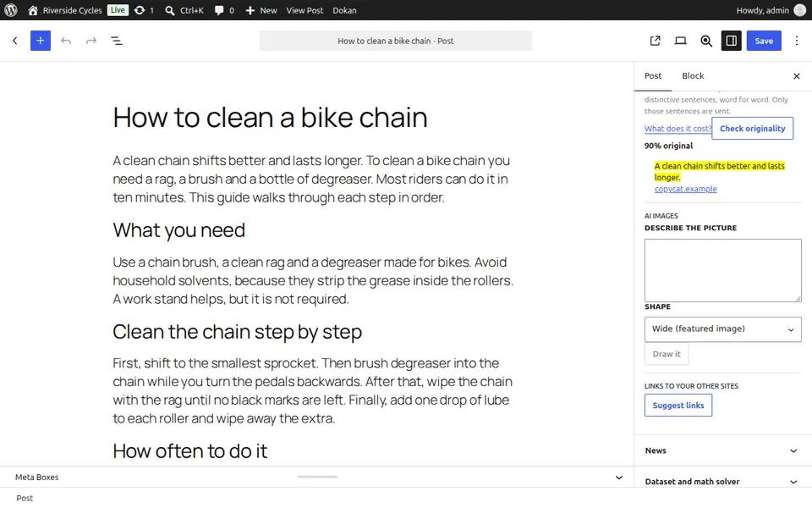812x508 pixels.
Task: Open the WordPress logo menu
Action: click(x=11, y=10)
